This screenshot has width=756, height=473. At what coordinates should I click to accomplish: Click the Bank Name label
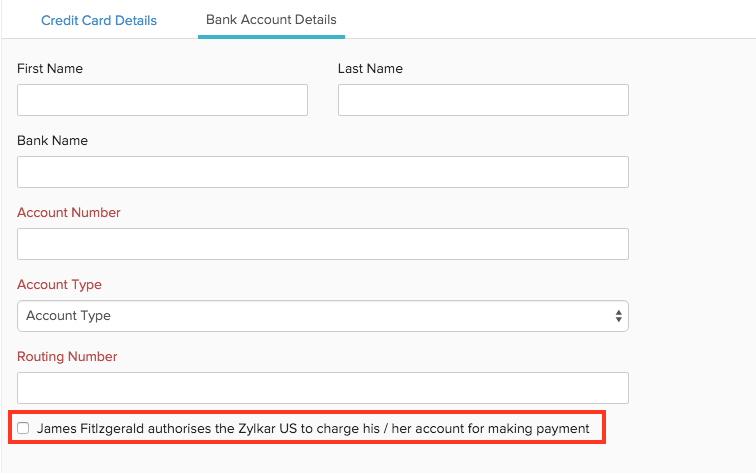click(x=53, y=141)
